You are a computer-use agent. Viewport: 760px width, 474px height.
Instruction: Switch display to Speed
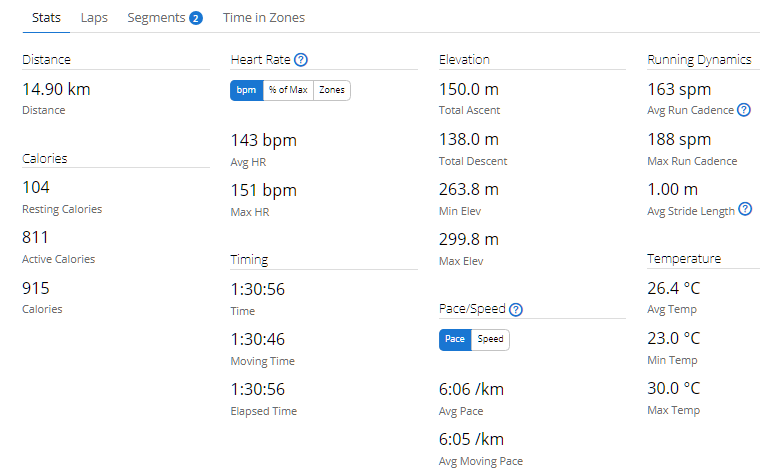coord(490,339)
